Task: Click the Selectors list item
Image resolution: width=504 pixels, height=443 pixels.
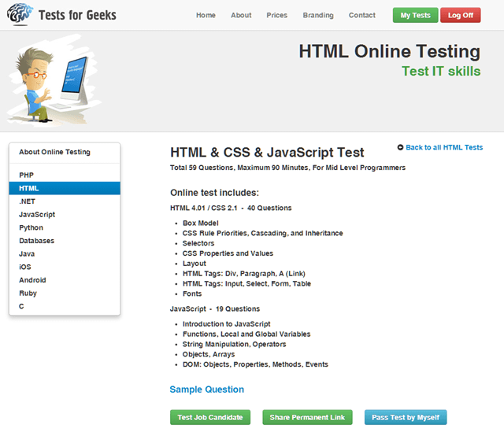Action: (x=198, y=243)
